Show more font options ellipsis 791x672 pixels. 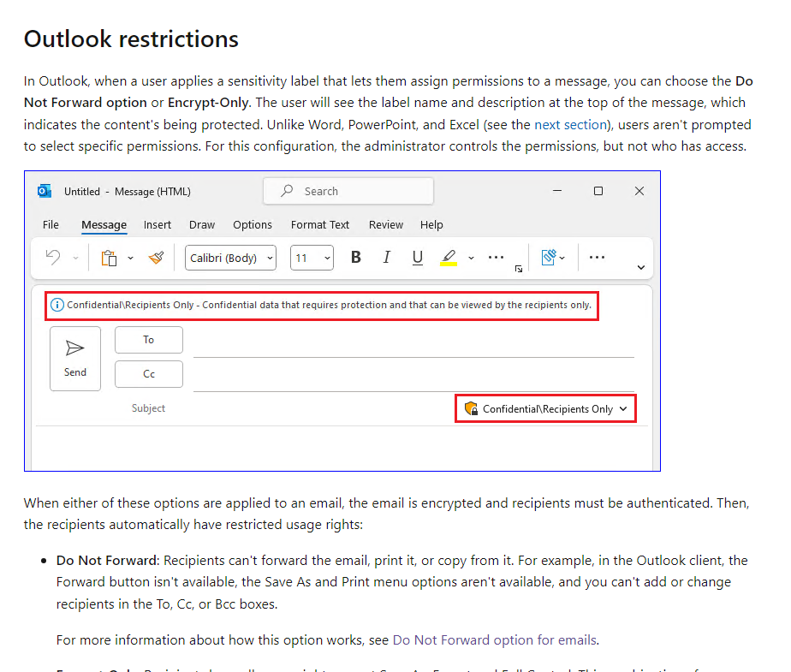[496, 258]
